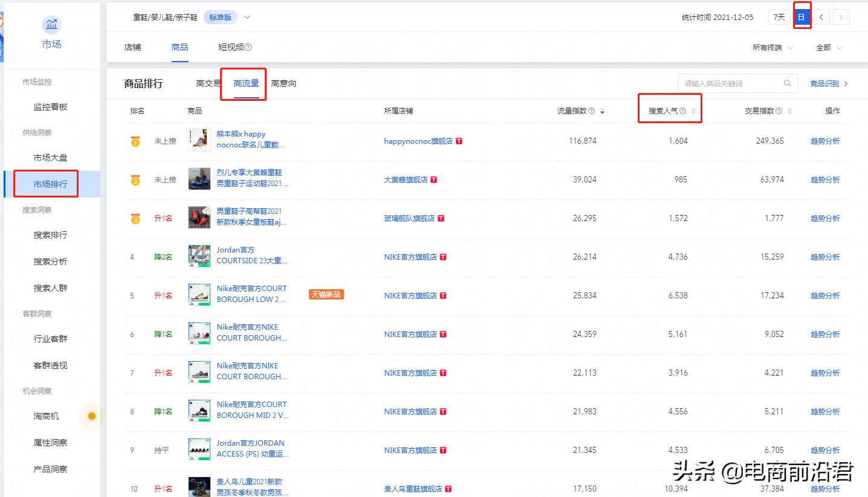Click the search magnifier icon in keyword box
This screenshot has height=497, width=868.
point(787,83)
